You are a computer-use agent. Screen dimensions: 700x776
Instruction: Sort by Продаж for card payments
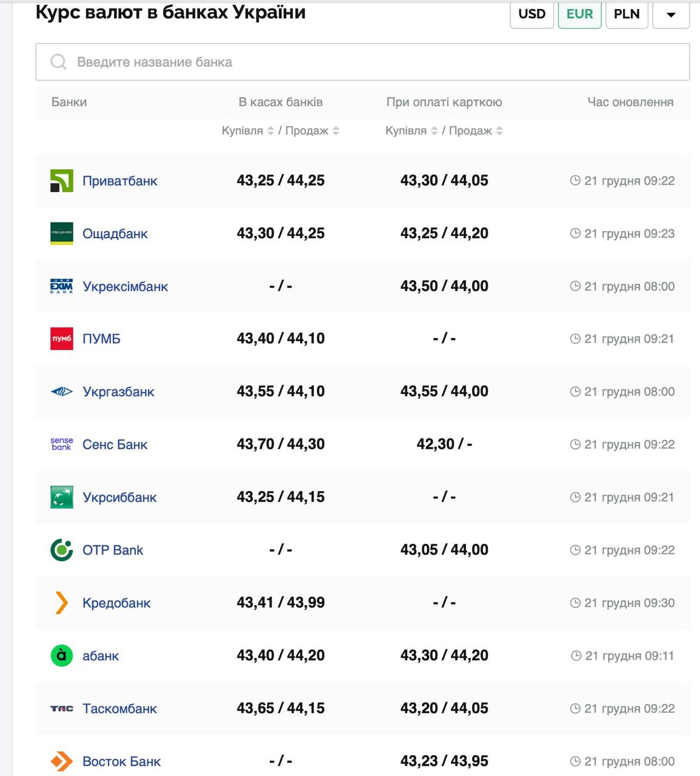499,131
